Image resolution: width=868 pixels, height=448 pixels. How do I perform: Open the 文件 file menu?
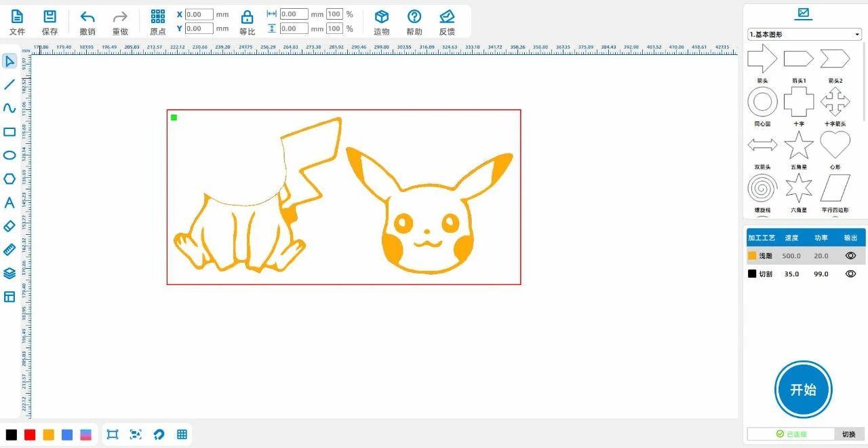tap(17, 22)
